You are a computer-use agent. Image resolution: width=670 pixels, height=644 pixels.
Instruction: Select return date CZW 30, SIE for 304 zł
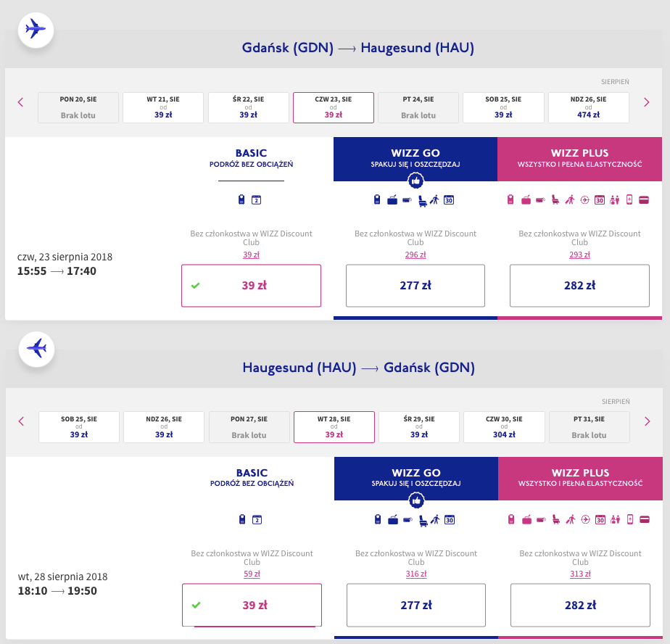[x=504, y=427]
